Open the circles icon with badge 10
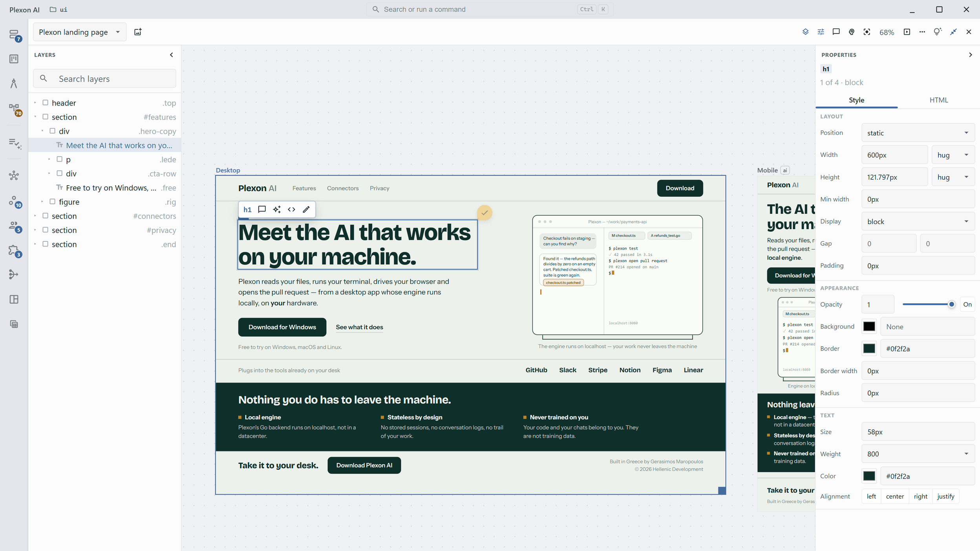 (x=14, y=201)
